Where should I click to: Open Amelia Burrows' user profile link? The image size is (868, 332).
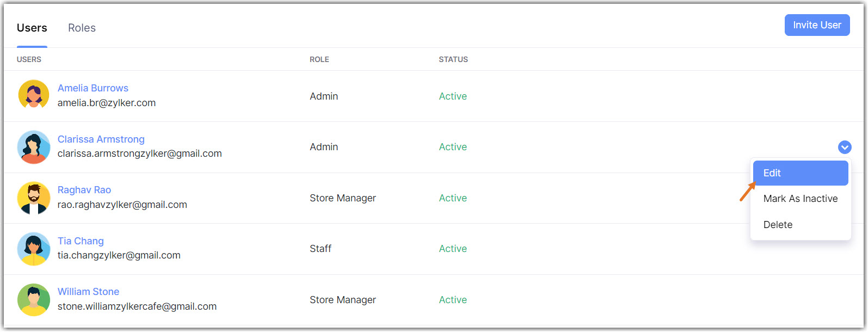[x=93, y=88]
